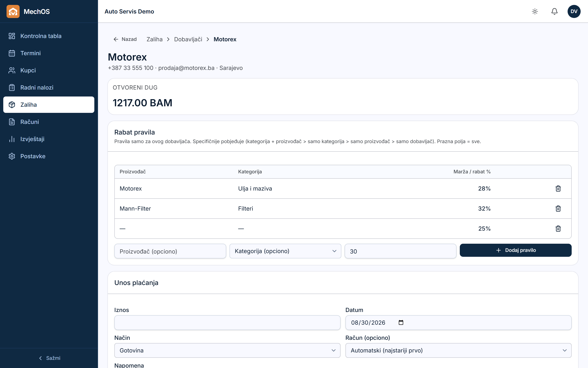Click the Auto Servis Demo title
Viewport: 588px width, 368px height.
pos(129,11)
